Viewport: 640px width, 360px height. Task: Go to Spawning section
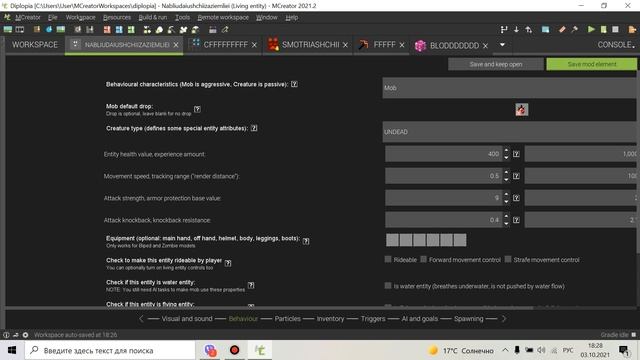[x=469, y=319]
